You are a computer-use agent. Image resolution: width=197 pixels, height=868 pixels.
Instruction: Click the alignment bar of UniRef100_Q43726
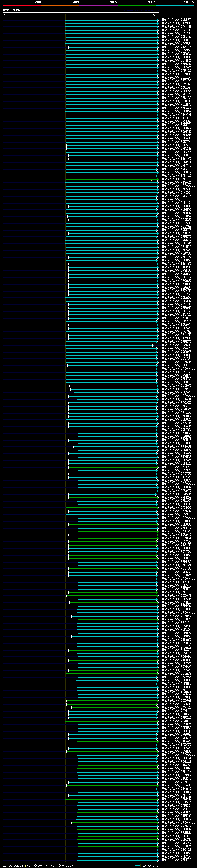114,47
